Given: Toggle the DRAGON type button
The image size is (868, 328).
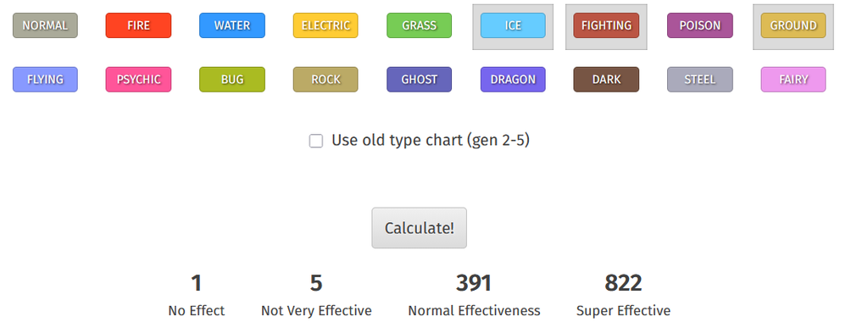Looking at the screenshot, I should pos(513,79).
